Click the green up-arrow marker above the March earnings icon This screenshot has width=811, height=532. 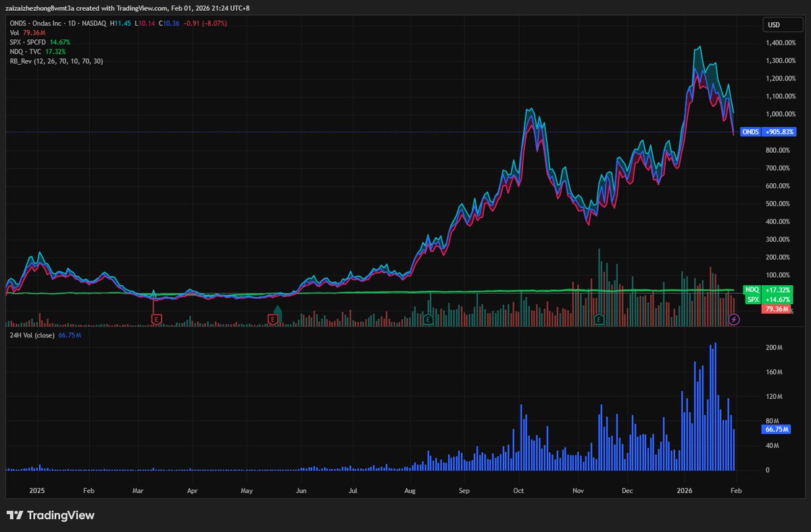(278, 311)
